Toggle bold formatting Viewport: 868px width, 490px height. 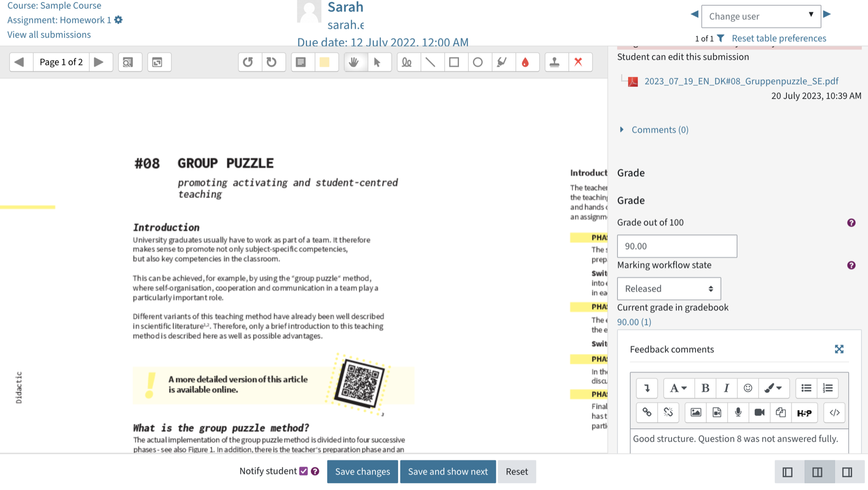pyautogui.click(x=705, y=388)
